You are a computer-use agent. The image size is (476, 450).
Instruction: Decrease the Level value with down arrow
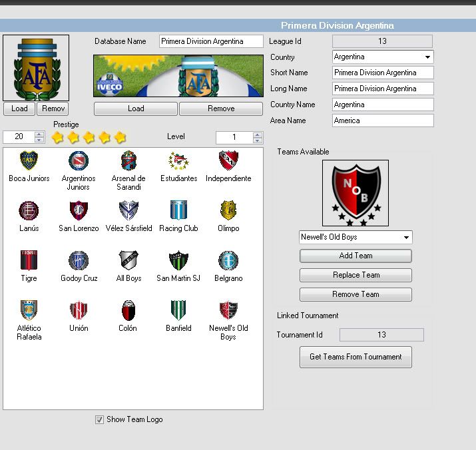258,140
